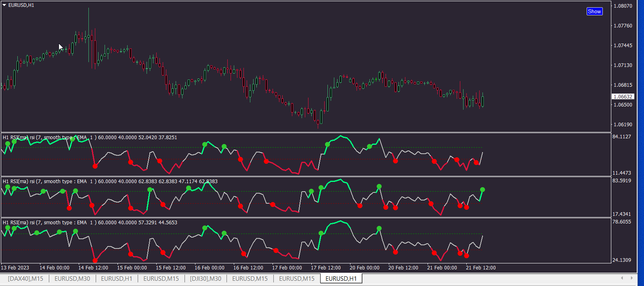644x286 pixels.
Task: Click the 1.07445 price scale value
Action: coord(623,46)
